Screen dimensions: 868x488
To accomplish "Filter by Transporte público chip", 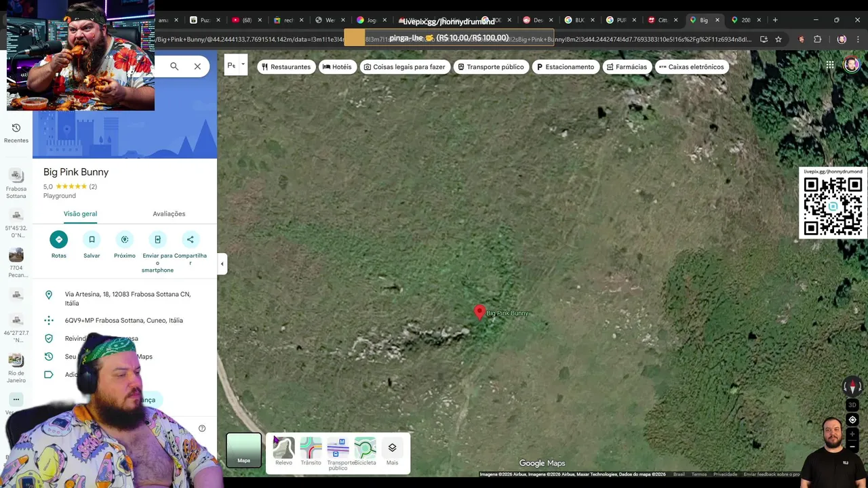I will point(491,66).
